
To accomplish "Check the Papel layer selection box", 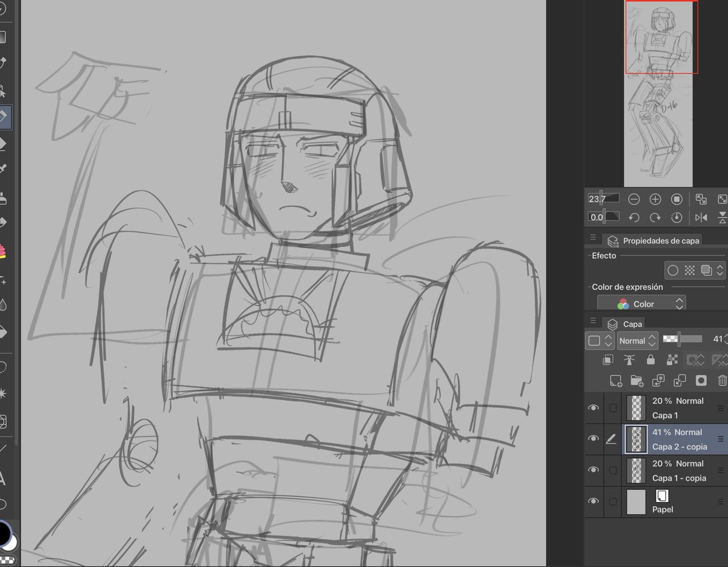I will [613, 501].
